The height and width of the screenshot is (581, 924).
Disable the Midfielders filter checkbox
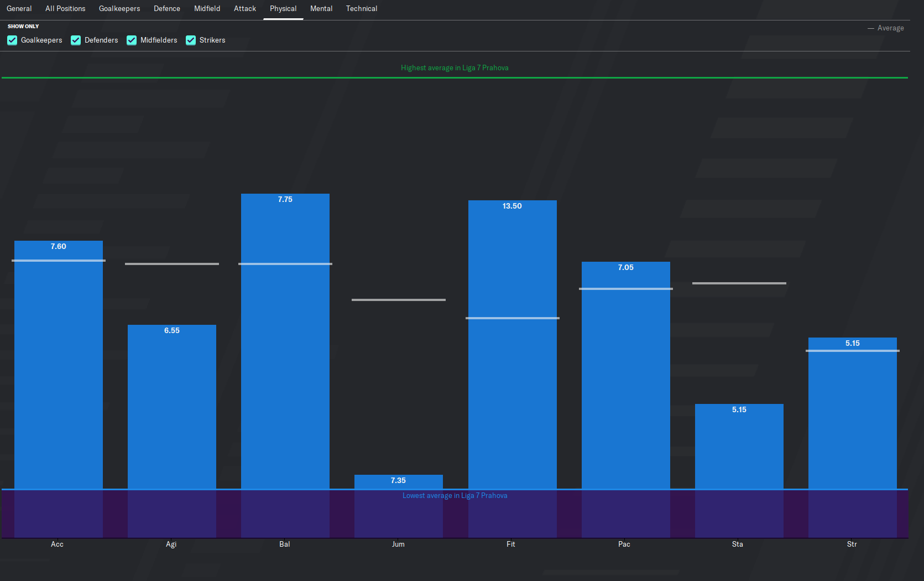coord(132,40)
